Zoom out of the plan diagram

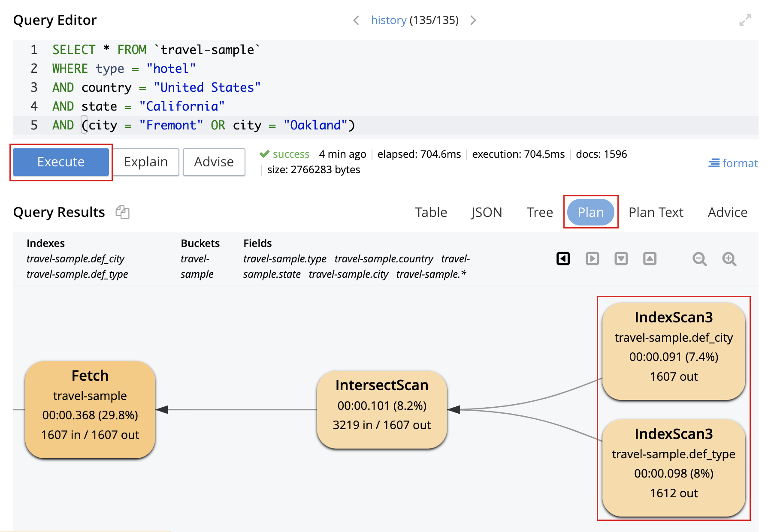click(x=699, y=258)
